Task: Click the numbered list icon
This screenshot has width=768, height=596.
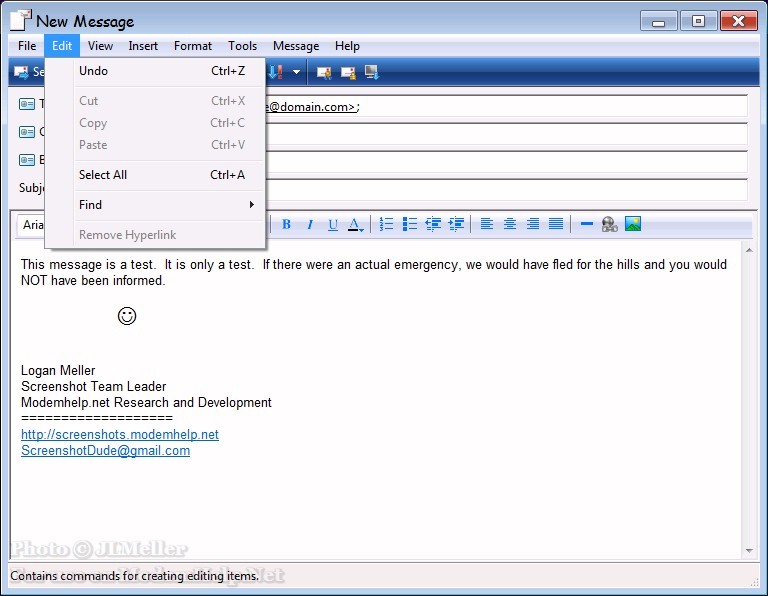Action: point(386,224)
